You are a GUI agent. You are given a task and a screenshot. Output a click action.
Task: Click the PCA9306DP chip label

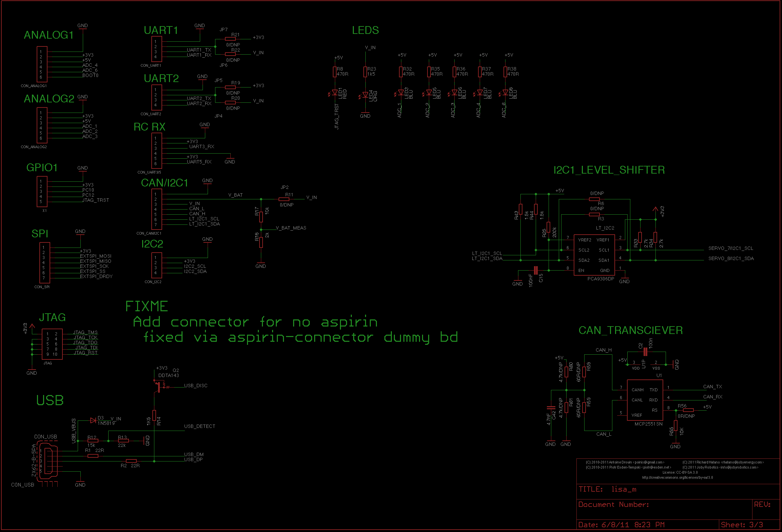pyautogui.click(x=601, y=279)
